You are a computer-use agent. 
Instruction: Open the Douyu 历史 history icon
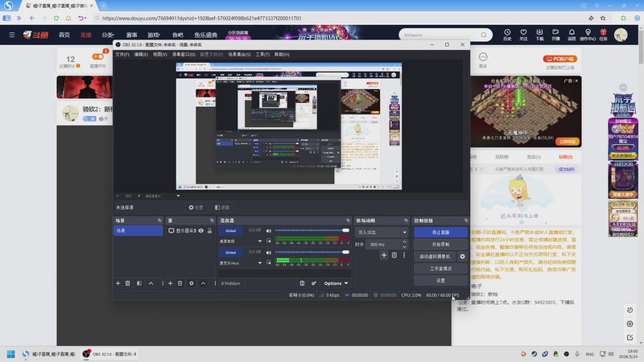[507, 35]
